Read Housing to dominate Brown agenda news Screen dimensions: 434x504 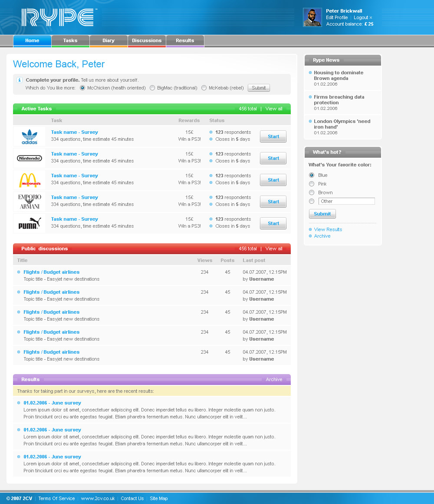point(339,76)
